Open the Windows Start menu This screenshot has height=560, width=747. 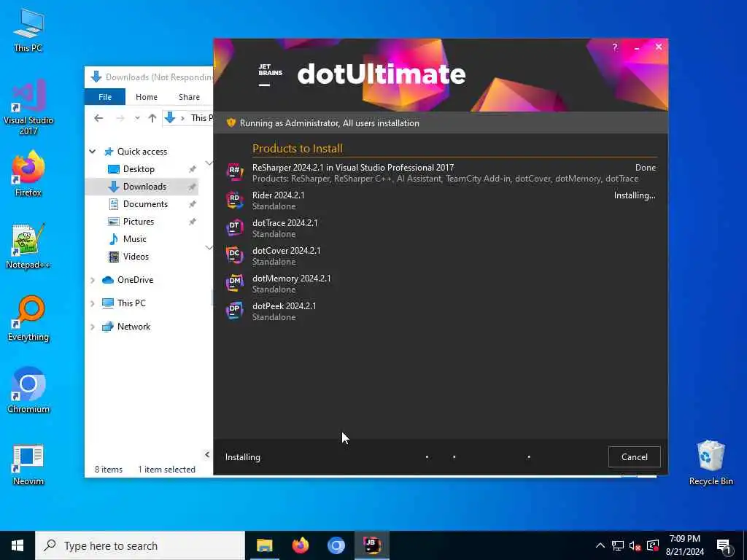click(18, 545)
